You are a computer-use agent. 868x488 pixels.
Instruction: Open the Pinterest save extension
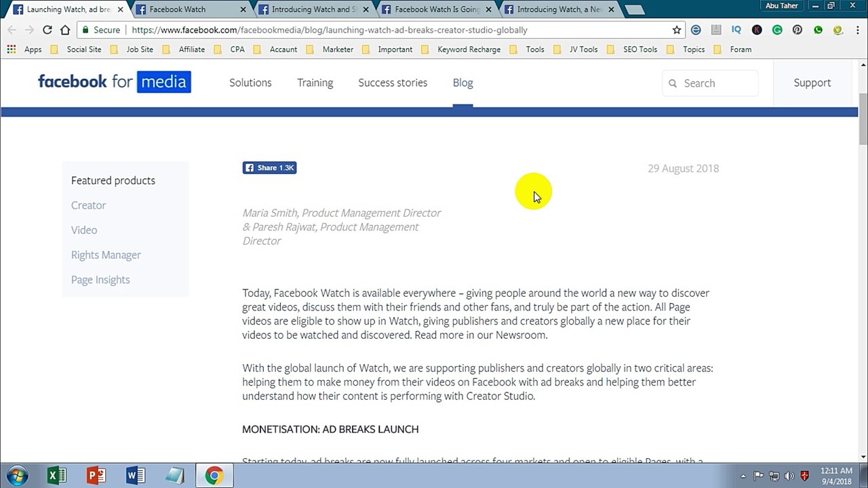click(x=797, y=30)
